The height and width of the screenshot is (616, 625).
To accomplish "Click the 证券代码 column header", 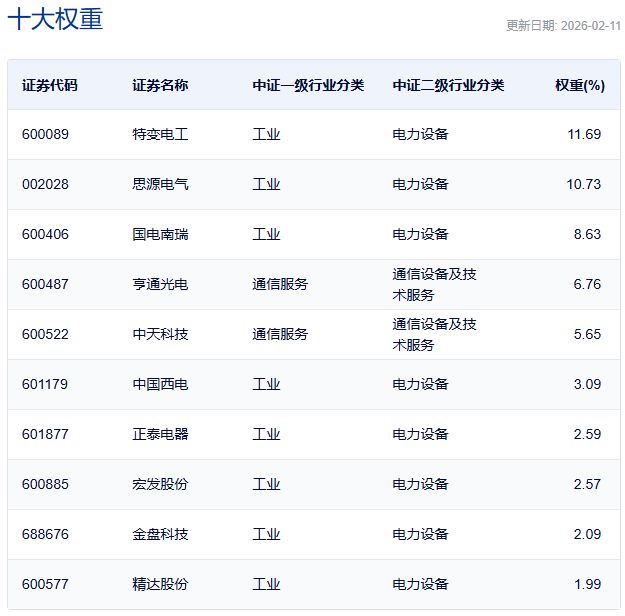I will pos(49,85).
